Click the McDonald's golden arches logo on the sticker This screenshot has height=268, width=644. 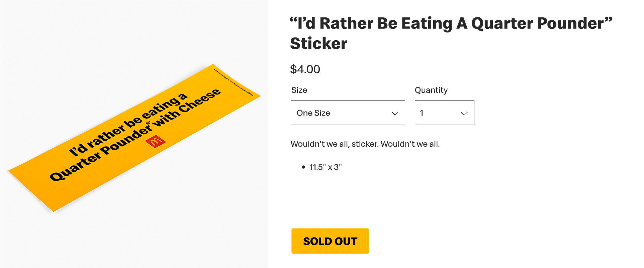[156, 142]
